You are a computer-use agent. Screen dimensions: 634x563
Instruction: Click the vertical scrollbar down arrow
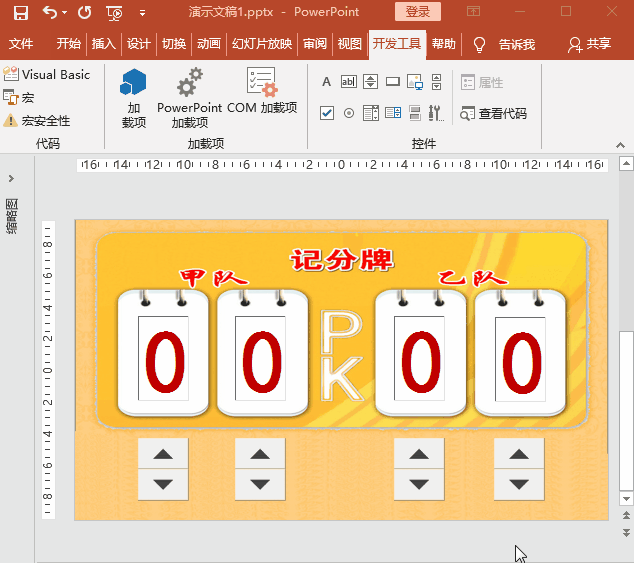[x=626, y=499]
